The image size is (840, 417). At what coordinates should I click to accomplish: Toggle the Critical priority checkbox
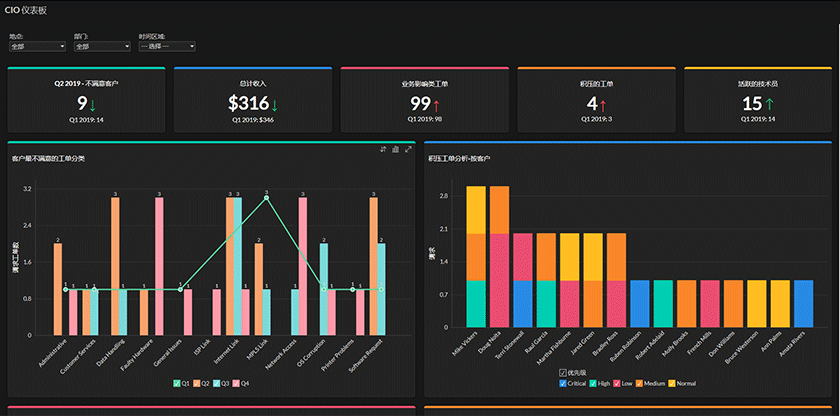pyautogui.click(x=562, y=383)
